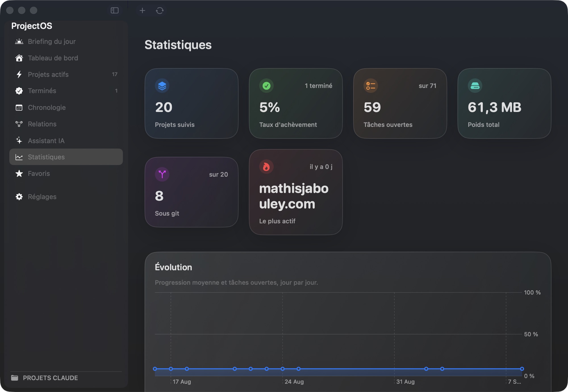Click the refresh sync icon
568x392 pixels.
click(160, 10)
